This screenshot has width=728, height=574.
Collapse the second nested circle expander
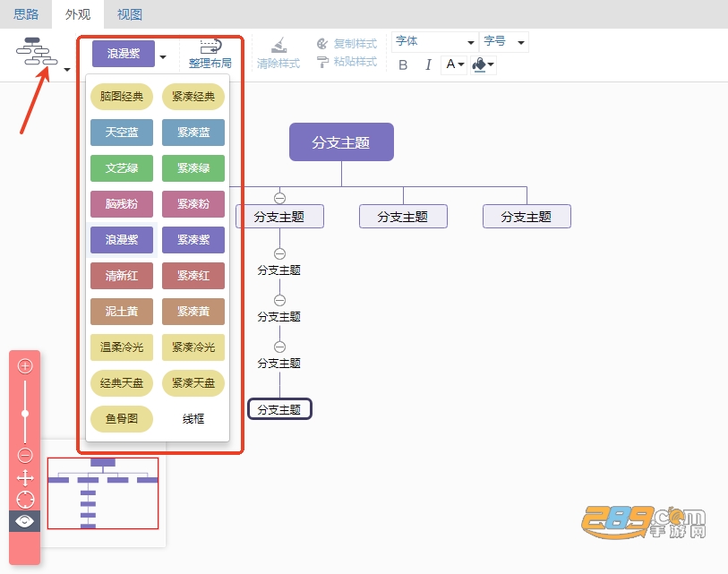[x=279, y=300]
